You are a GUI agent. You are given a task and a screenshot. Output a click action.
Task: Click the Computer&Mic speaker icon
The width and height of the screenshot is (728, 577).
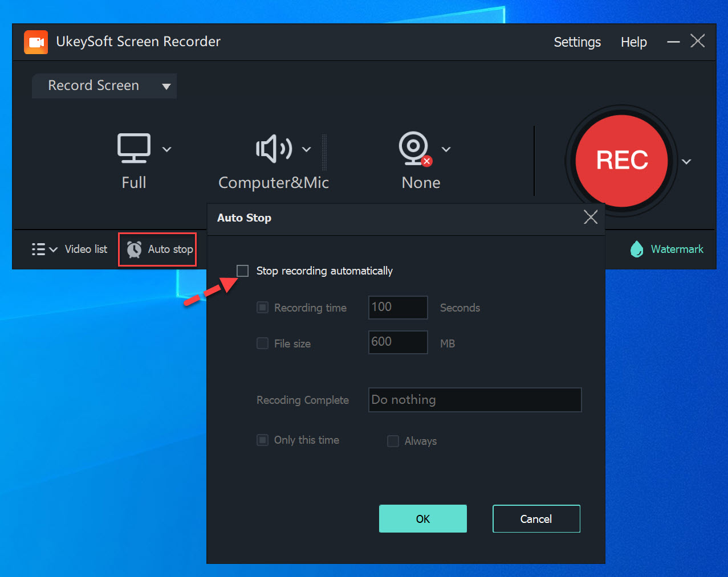[274, 149]
